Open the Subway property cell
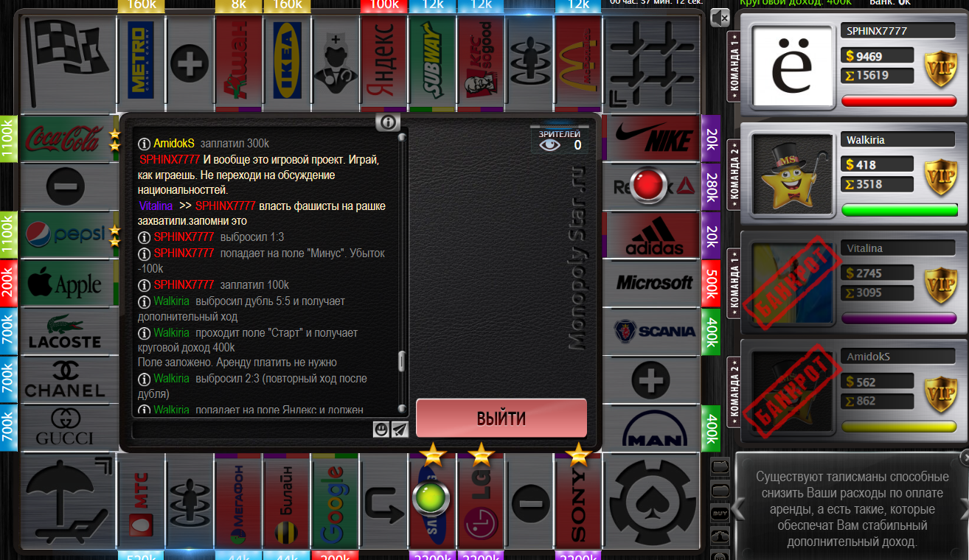 coord(432,62)
